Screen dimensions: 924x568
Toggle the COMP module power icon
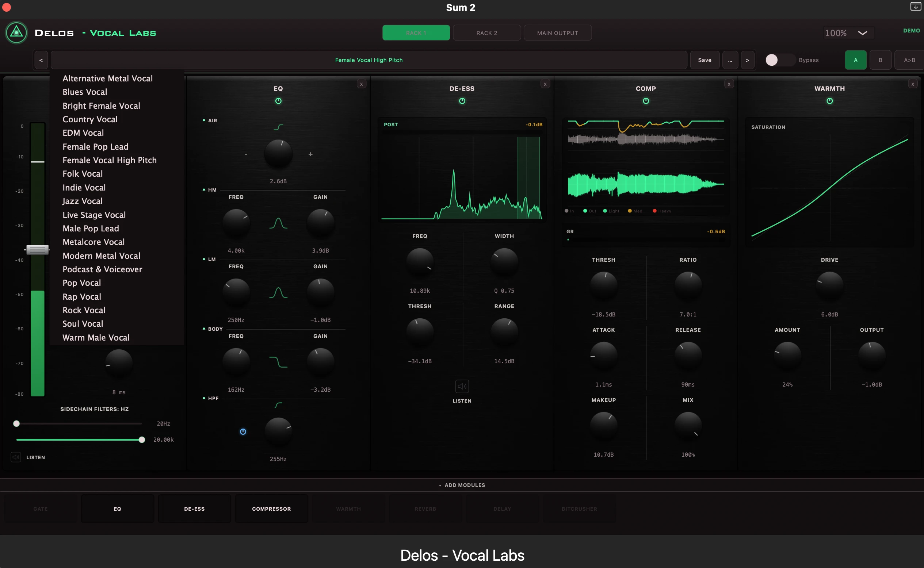pyautogui.click(x=646, y=101)
